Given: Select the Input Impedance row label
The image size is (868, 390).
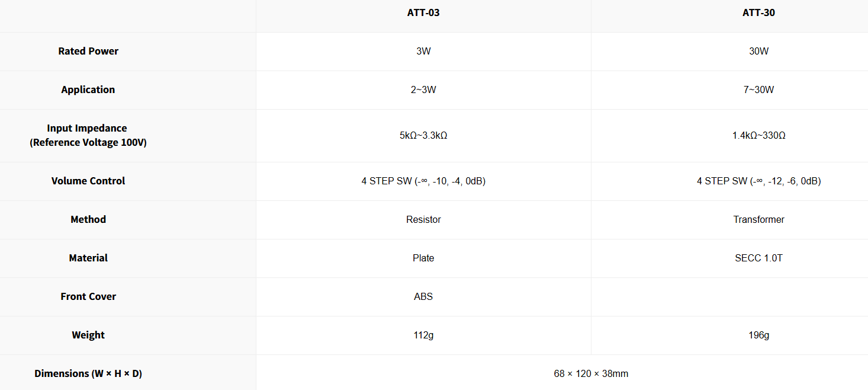Looking at the screenshot, I should click(x=88, y=135).
